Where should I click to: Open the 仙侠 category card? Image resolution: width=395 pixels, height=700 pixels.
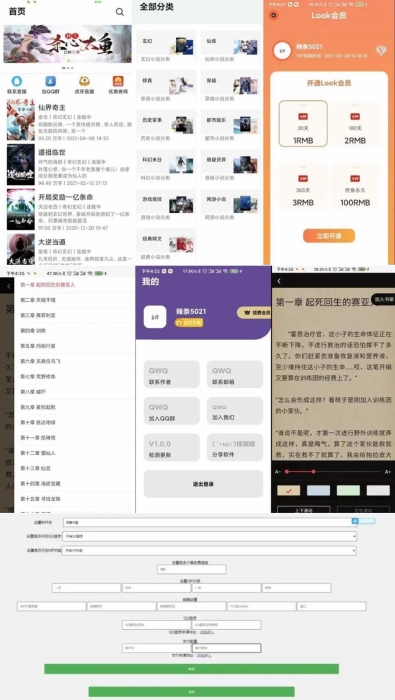pyautogui.click(x=231, y=47)
